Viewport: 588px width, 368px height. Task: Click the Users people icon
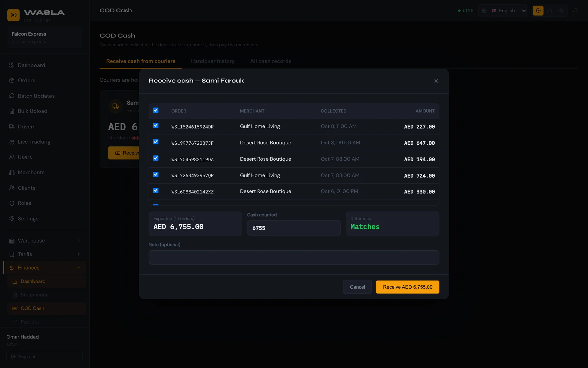[x=12, y=157]
